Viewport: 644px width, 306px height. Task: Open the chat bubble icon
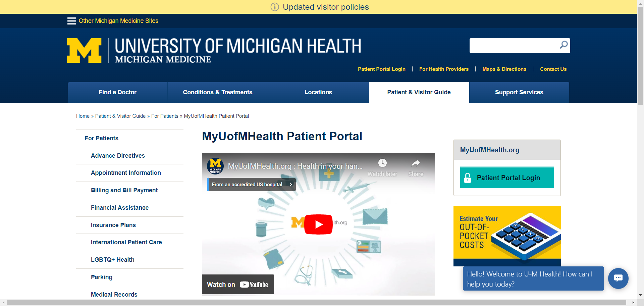pyautogui.click(x=618, y=278)
